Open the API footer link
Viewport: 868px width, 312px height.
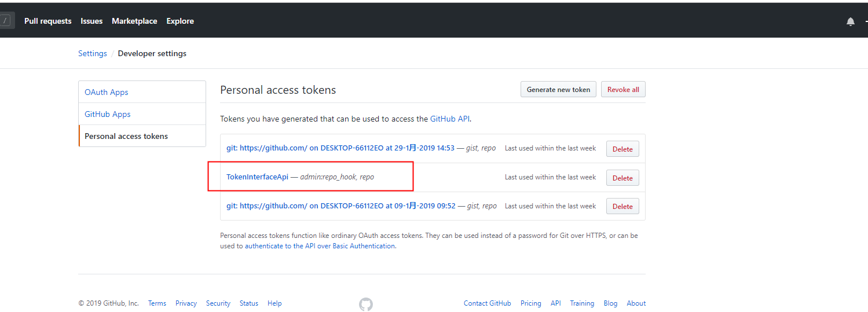point(556,303)
